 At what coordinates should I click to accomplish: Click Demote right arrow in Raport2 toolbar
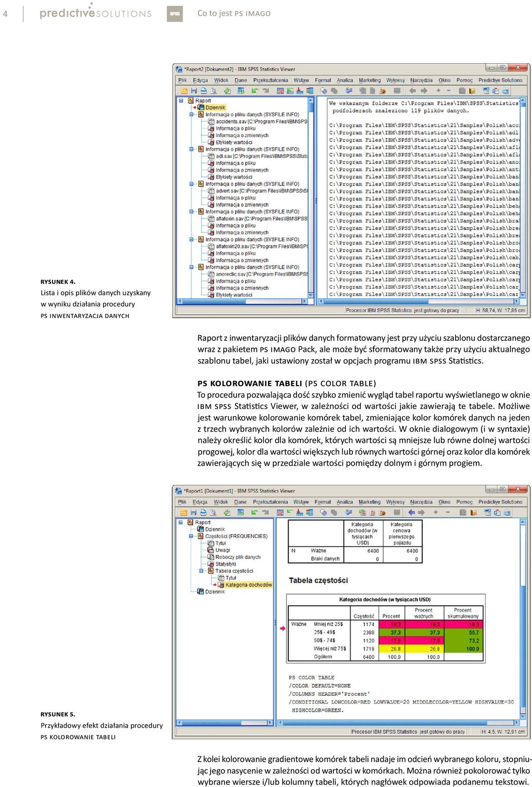point(424,90)
